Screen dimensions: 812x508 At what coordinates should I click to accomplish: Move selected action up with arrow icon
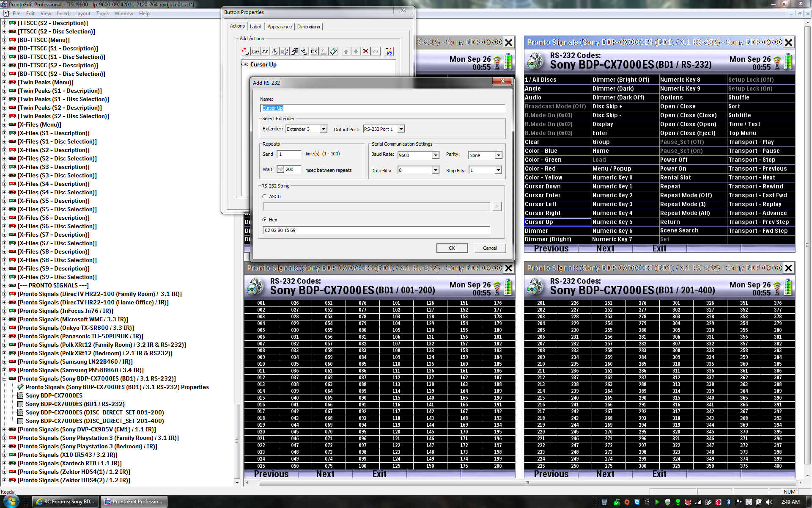coord(346,51)
